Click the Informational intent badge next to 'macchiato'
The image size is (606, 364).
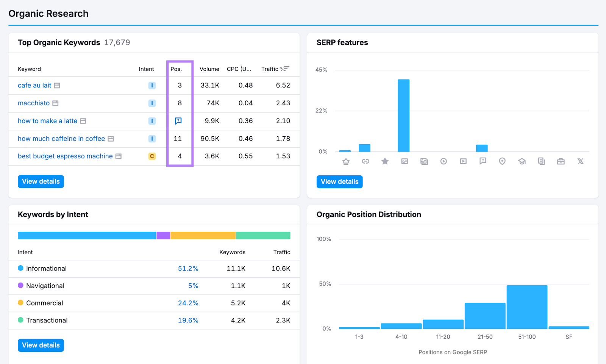click(152, 103)
